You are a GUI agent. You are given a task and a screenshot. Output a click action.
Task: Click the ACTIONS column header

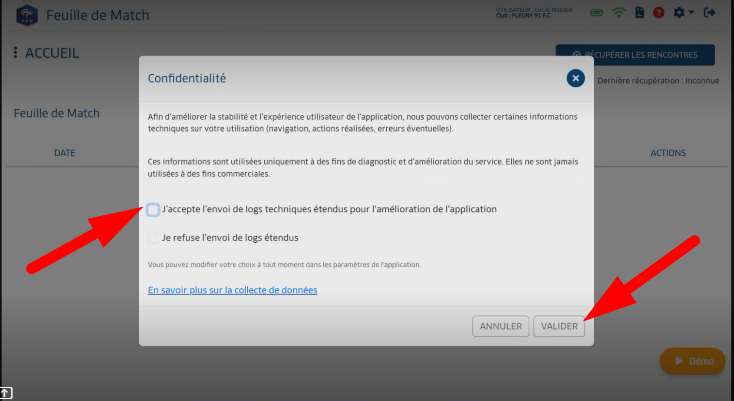667,153
